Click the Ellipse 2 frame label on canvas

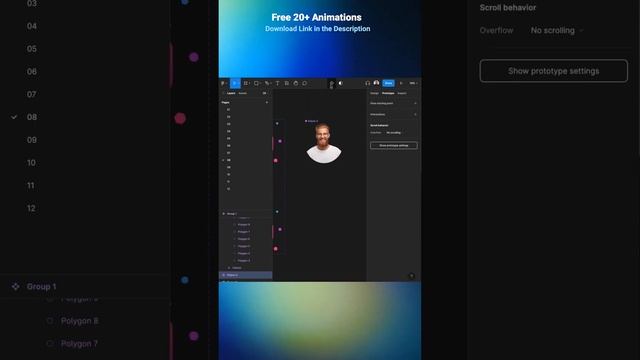(x=312, y=121)
